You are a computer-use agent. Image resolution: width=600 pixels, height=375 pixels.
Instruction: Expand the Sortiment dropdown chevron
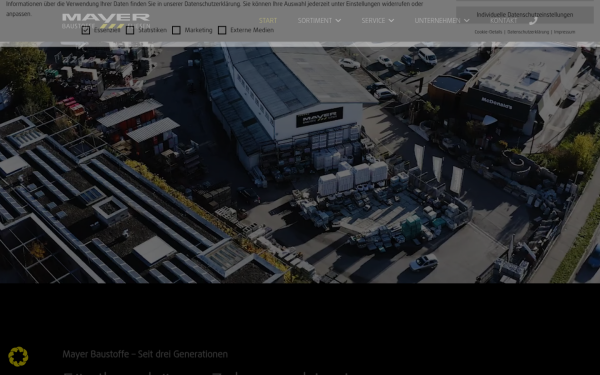coord(338,21)
